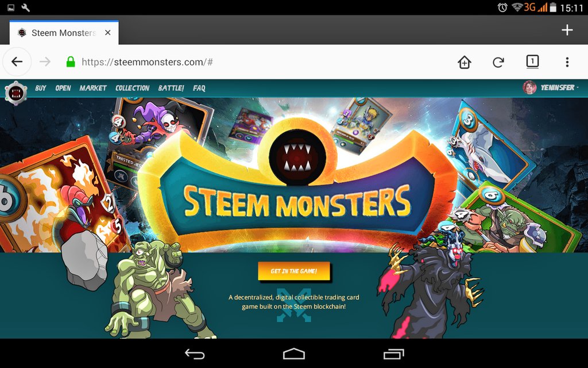Open the BUY menu item
This screenshot has height=368, width=588.
pyautogui.click(x=40, y=88)
